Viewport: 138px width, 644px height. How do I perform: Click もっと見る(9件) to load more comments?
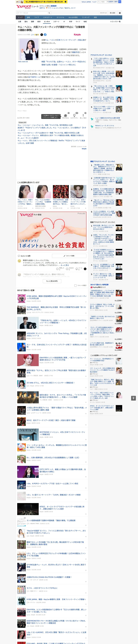point(52,281)
